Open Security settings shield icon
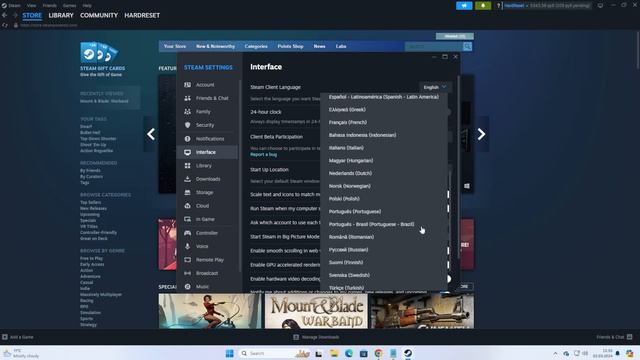 pos(187,125)
